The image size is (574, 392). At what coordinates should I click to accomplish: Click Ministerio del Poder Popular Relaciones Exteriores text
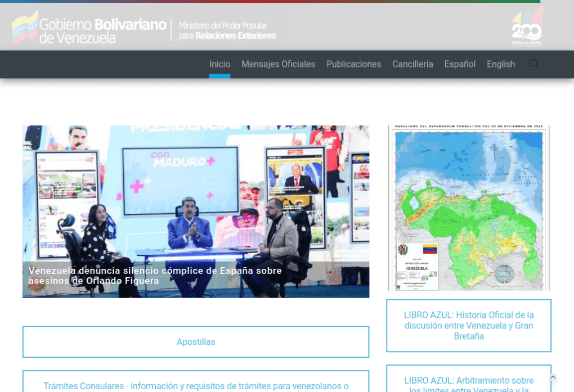tap(227, 30)
